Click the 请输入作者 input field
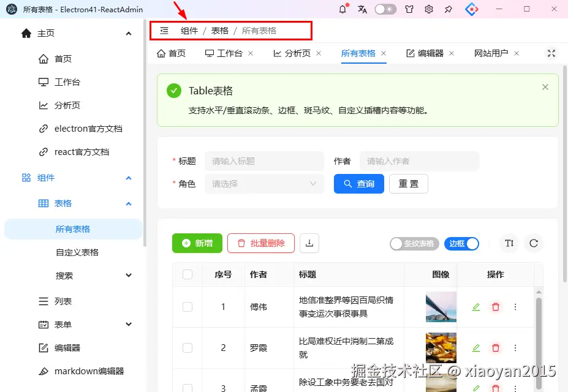Image resolution: width=568 pixels, height=392 pixels. (420, 161)
